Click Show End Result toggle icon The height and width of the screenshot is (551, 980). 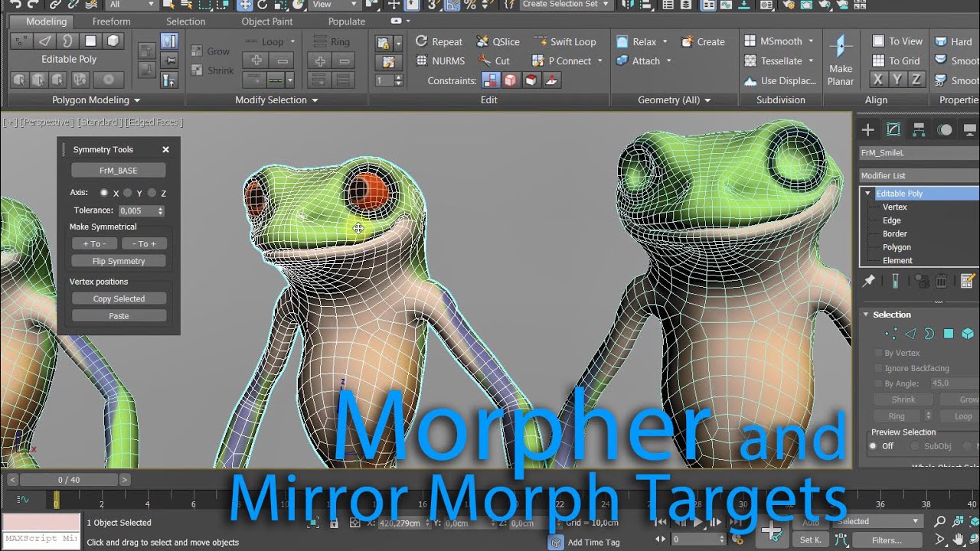894,282
